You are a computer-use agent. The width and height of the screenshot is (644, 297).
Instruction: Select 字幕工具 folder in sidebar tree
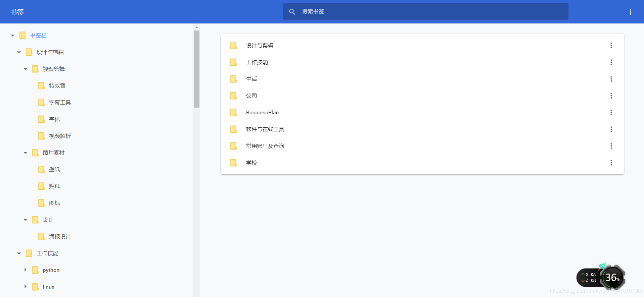point(60,102)
